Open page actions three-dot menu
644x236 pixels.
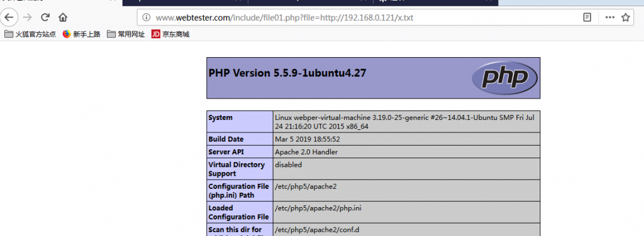tap(610, 18)
